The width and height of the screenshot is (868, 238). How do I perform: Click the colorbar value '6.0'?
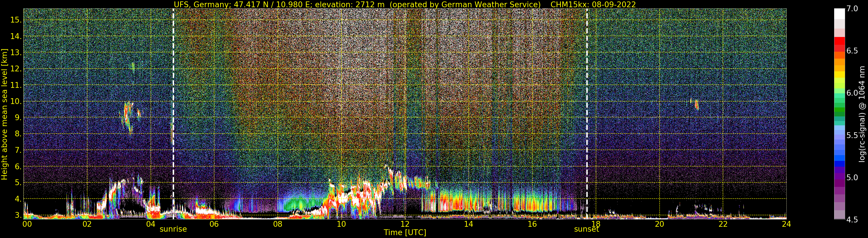[852, 93]
